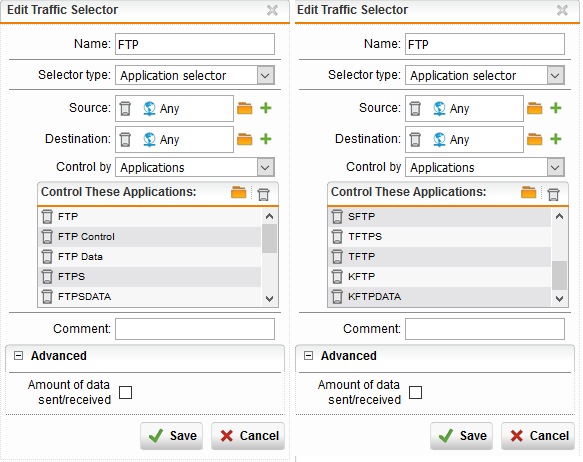Remove SFTP application from right list
The height and width of the screenshot is (462, 583).
[337, 217]
